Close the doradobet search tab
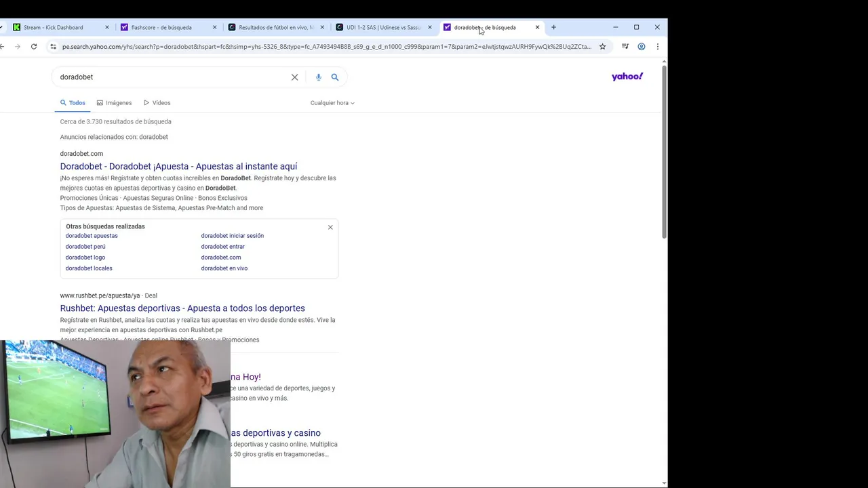868x488 pixels. (x=537, y=27)
